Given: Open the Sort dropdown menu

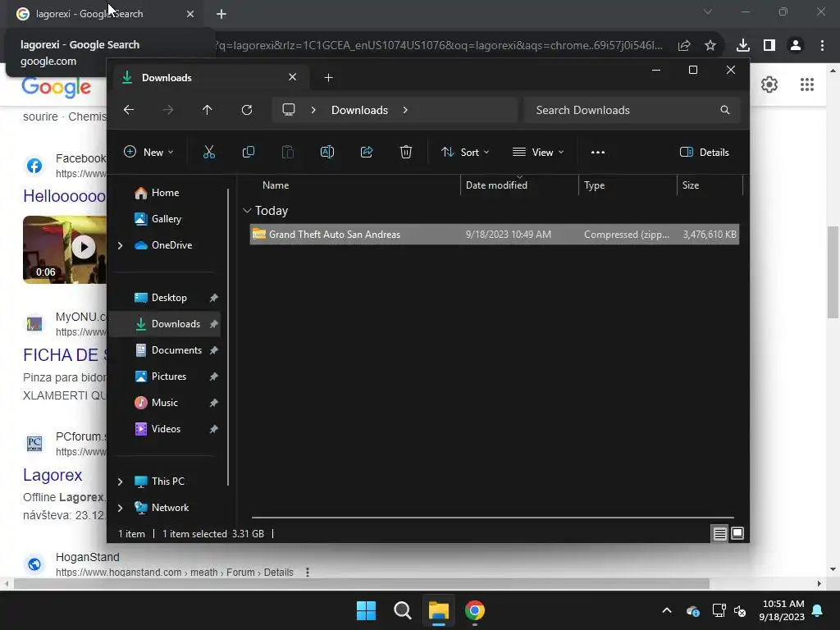Looking at the screenshot, I should [465, 152].
